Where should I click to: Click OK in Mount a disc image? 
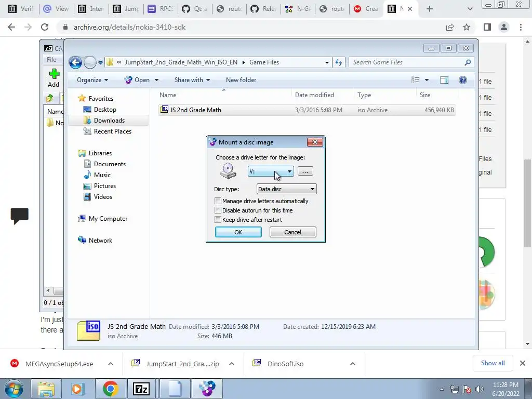238,232
